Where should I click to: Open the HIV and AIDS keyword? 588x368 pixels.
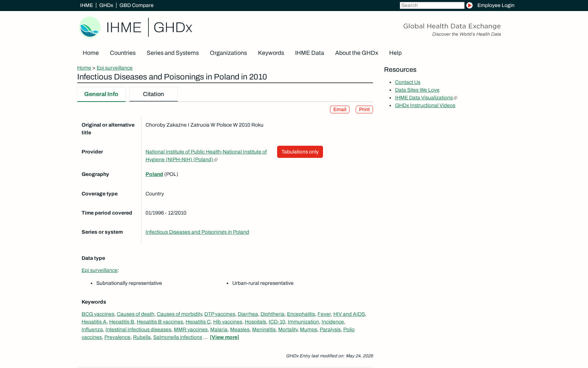[349, 314]
